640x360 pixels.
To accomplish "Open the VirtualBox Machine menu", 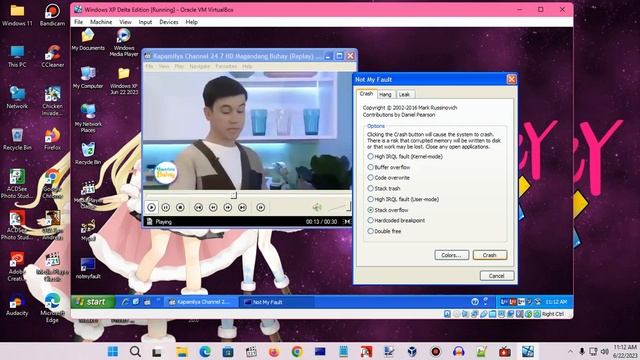I will 101,22.
